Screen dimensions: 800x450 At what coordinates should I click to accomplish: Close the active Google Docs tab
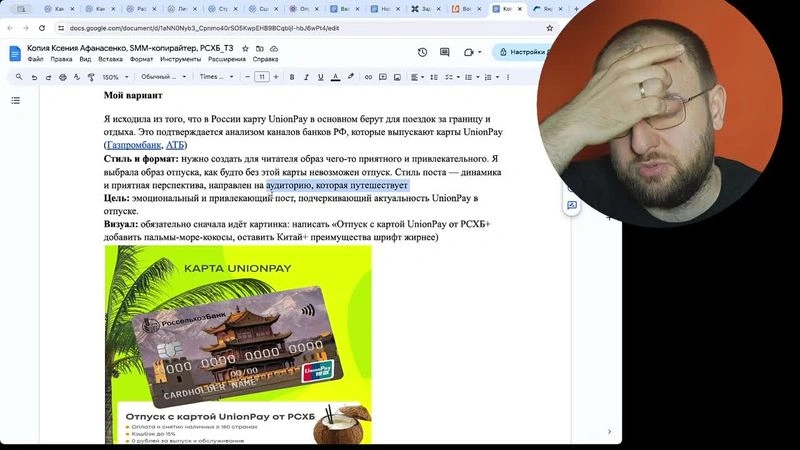point(519,9)
